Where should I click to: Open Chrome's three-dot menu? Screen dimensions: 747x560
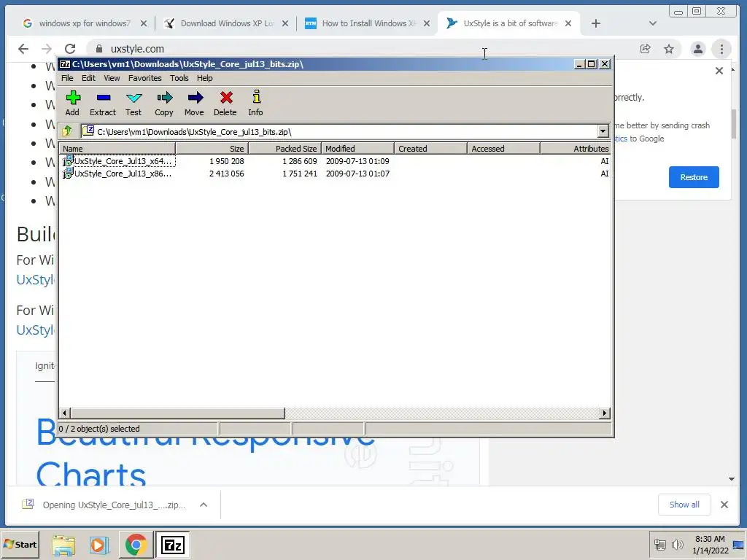pos(721,49)
